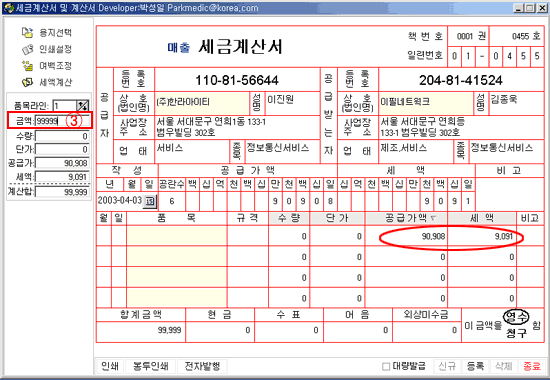Click the 인쇄 print button

pos(110,366)
